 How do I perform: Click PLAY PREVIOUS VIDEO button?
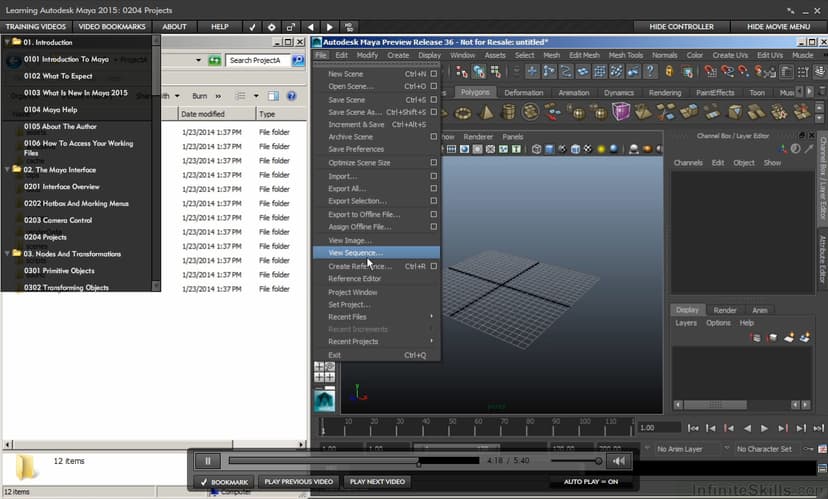pyautogui.click(x=299, y=482)
